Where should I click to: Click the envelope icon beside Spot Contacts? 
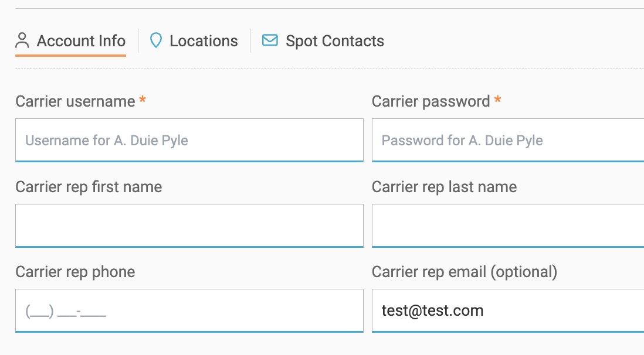pos(270,40)
